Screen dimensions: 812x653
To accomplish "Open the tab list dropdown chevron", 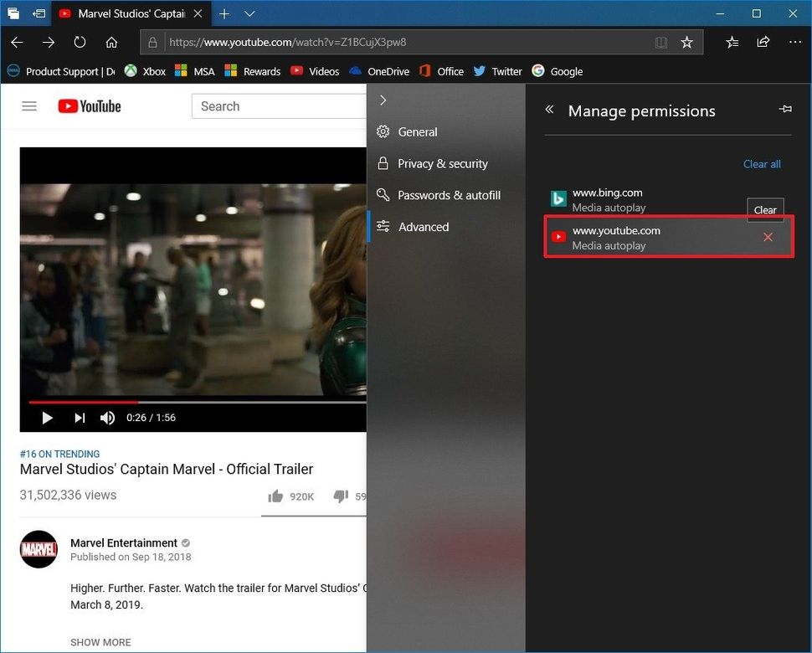I will 249,13.
